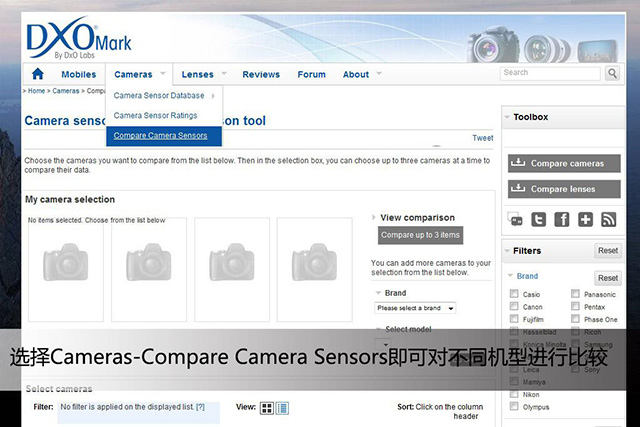Screen dimensions: 640x427
Task: Open the Facebook share icon
Action: tap(562, 220)
